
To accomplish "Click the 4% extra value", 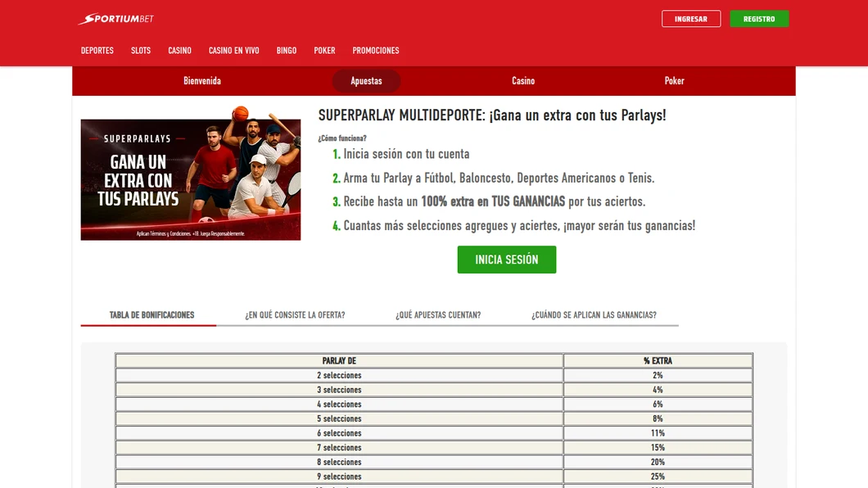I will 658,390.
